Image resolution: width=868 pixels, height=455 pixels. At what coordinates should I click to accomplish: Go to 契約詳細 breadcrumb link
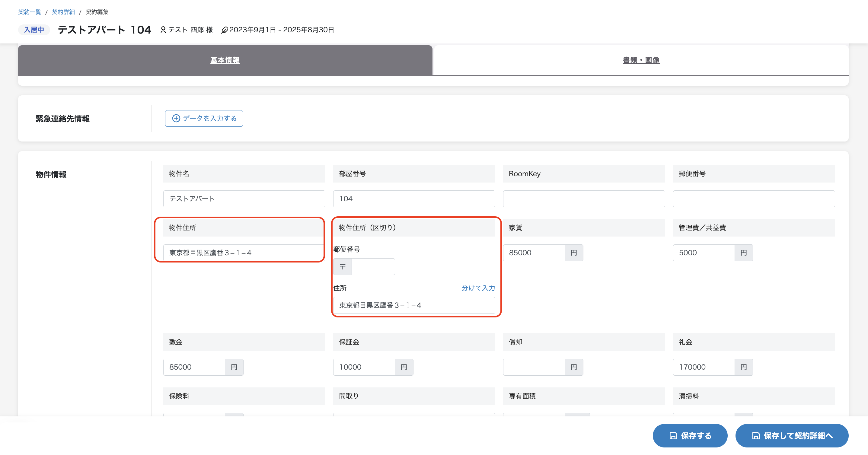click(x=63, y=12)
